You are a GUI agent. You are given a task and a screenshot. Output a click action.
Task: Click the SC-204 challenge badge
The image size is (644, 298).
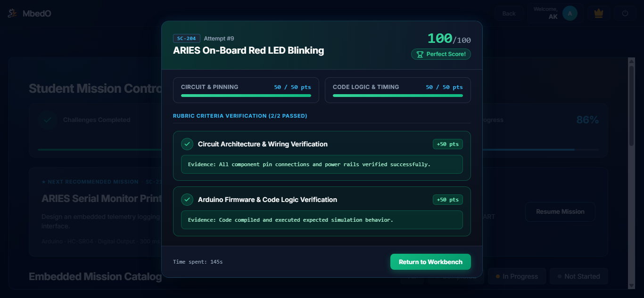click(187, 39)
